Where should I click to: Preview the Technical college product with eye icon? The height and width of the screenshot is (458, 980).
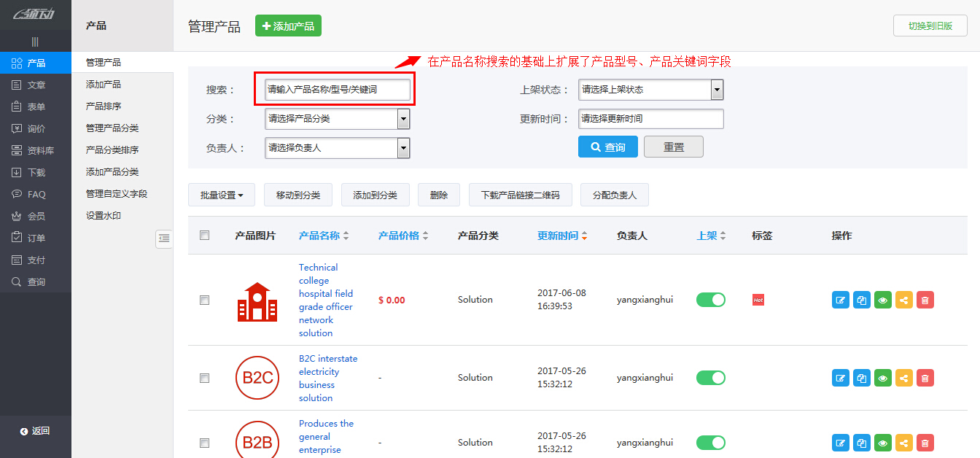tap(882, 299)
